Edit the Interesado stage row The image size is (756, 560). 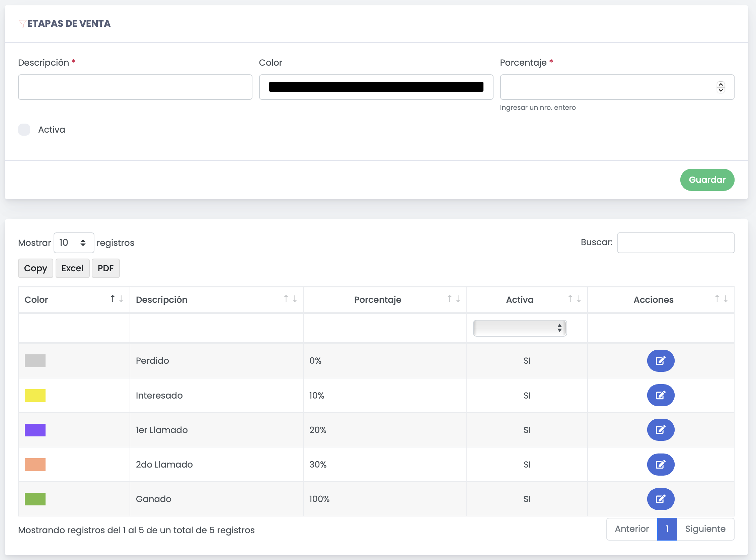tap(661, 395)
